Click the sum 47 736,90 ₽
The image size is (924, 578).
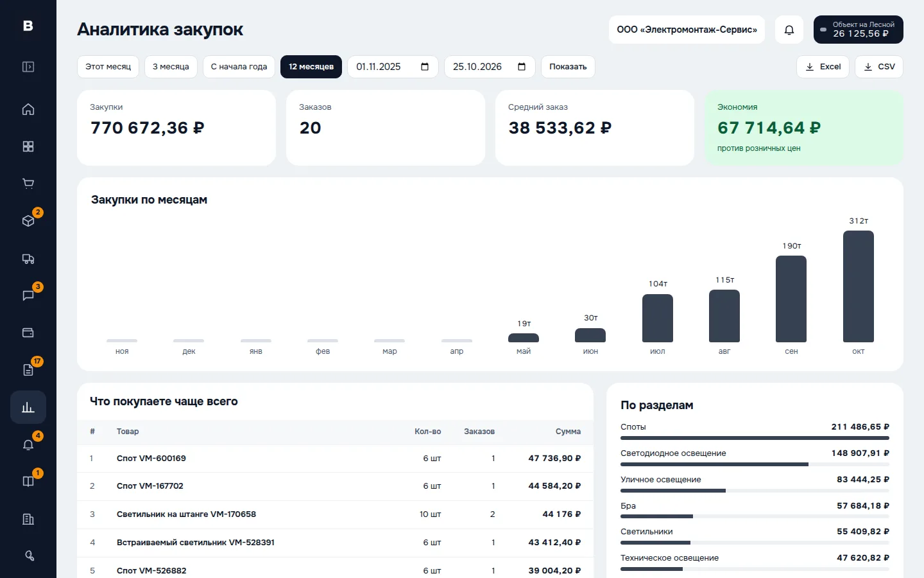click(554, 459)
